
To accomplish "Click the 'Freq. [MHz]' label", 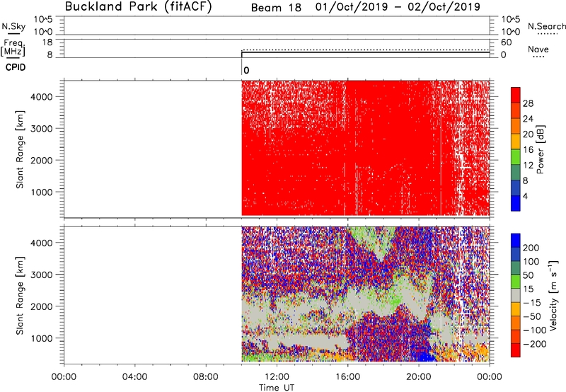I will 13,48.
